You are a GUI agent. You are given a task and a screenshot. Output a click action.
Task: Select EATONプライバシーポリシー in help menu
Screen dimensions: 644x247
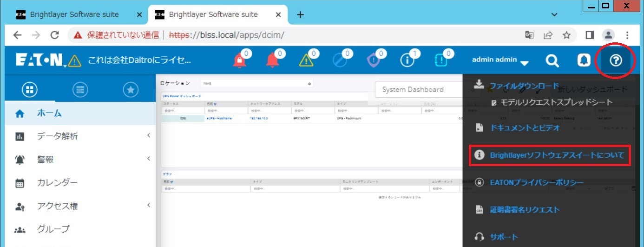pyautogui.click(x=536, y=182)
